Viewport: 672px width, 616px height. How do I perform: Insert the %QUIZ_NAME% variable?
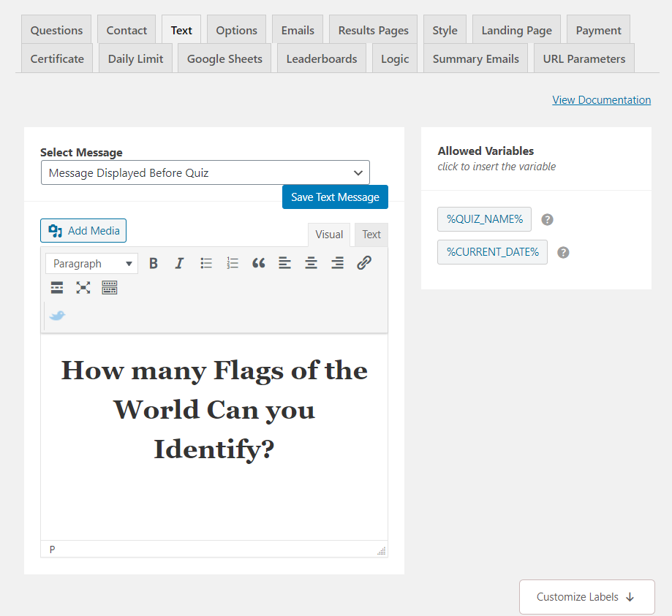(484, 218)
